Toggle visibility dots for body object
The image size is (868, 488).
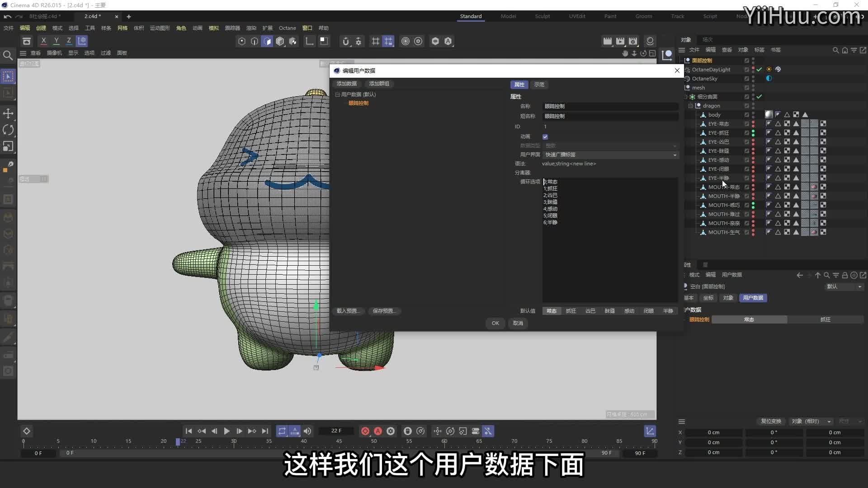753,115
